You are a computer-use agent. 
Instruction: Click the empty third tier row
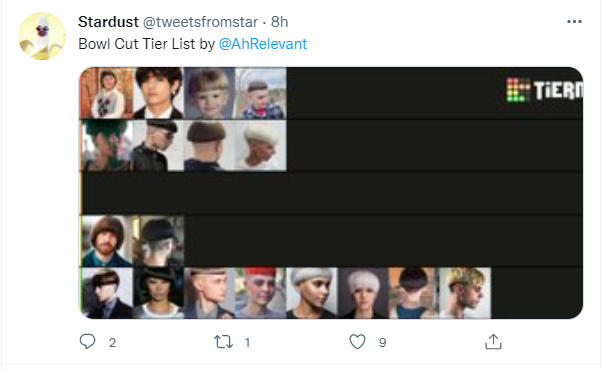pyautogui.click(x=331, y=193)
